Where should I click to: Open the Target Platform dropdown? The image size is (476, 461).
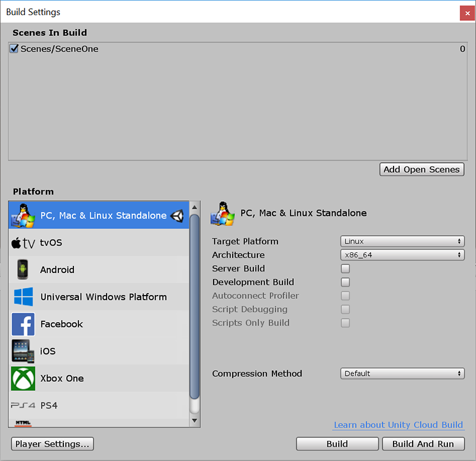(402, 241)
